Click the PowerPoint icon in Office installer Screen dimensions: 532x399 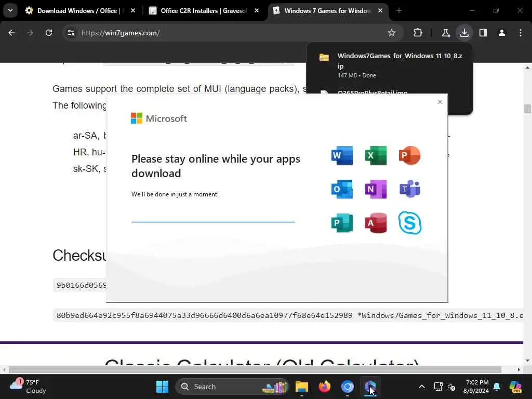coord(409,155)
